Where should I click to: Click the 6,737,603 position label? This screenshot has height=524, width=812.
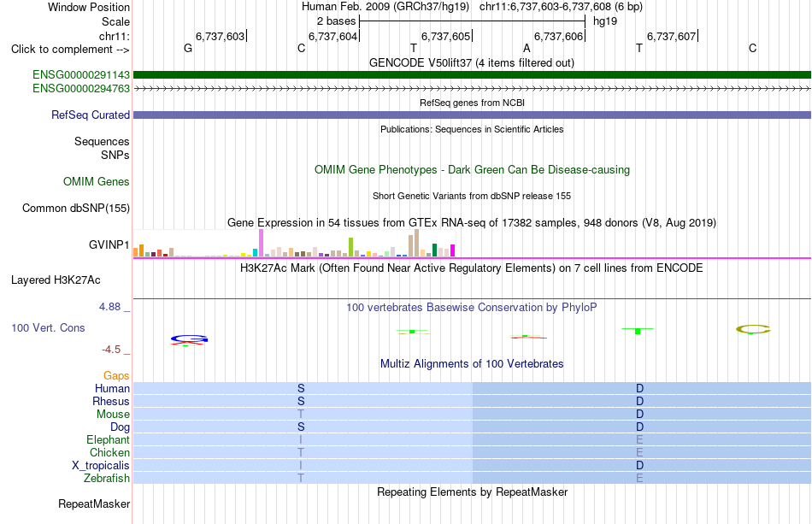[220, 36]
